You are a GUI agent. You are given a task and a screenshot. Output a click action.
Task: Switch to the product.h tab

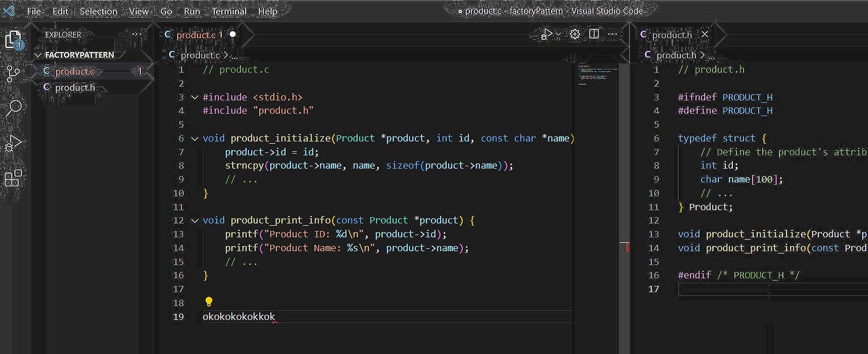point(671,35)
